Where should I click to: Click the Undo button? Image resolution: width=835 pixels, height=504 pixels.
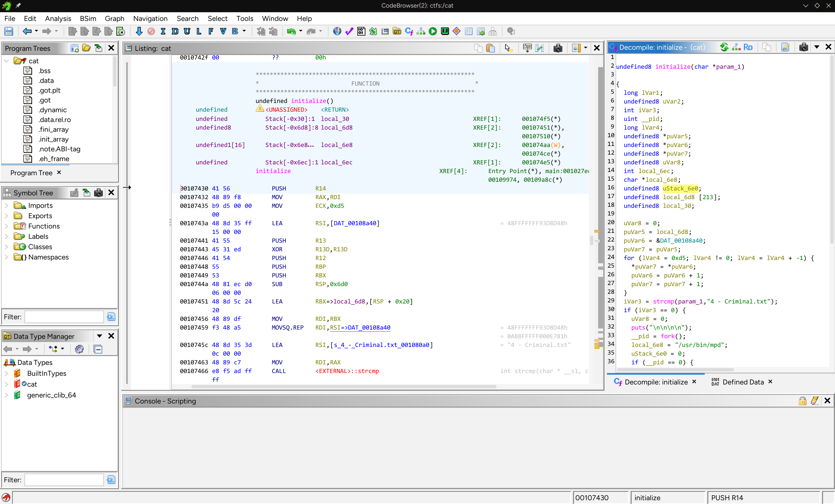point(291,31)
